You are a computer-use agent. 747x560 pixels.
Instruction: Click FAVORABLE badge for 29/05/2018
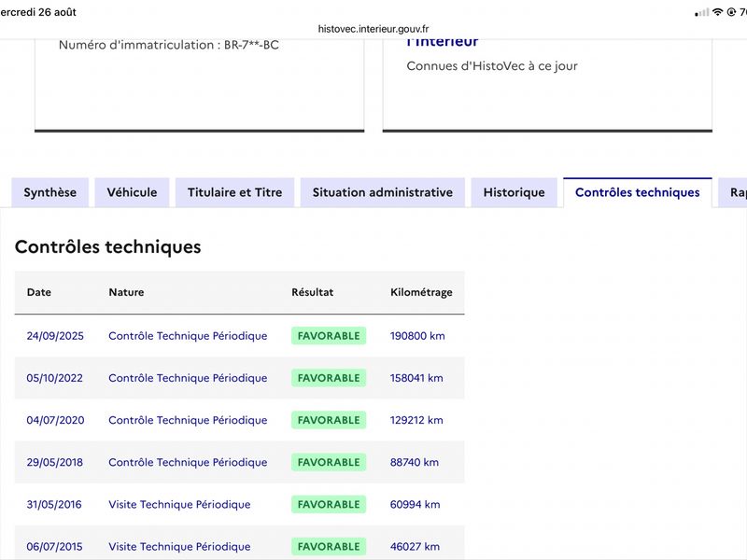point(329,462)
